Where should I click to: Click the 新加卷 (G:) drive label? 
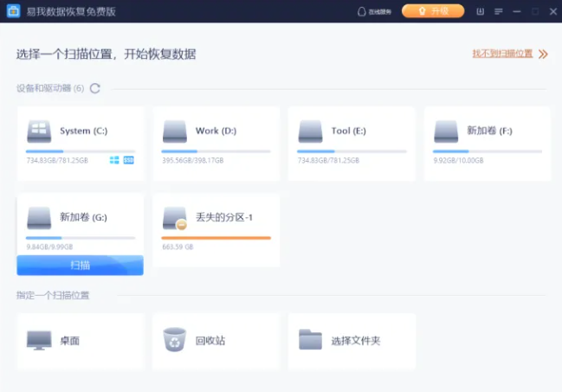click(83, 217)
